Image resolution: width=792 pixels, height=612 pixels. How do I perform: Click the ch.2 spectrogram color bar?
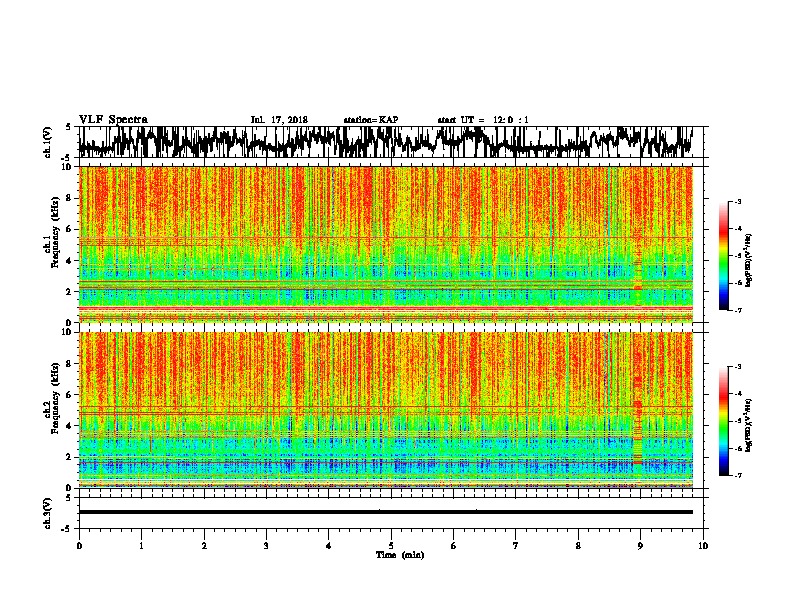tap(723, 421)
